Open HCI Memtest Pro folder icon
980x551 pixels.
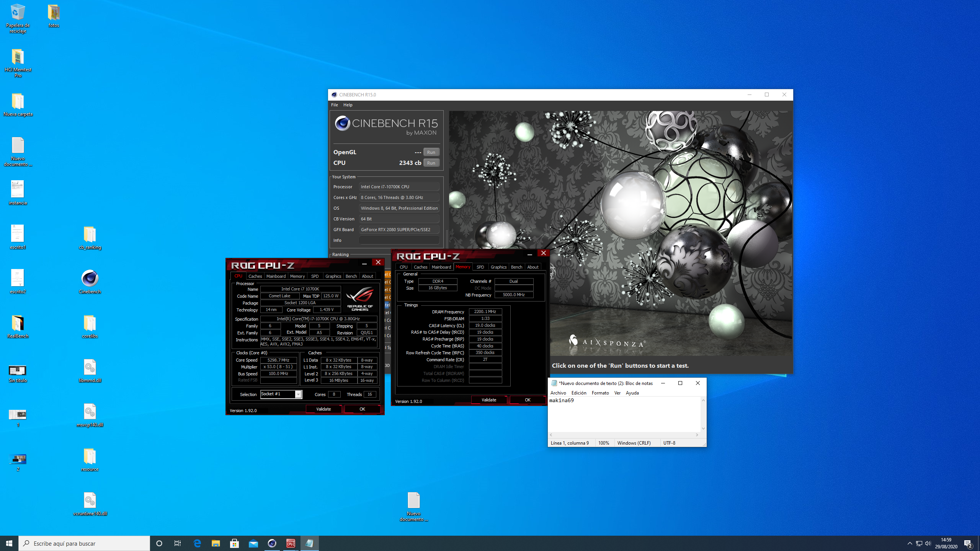pos(18,57)
